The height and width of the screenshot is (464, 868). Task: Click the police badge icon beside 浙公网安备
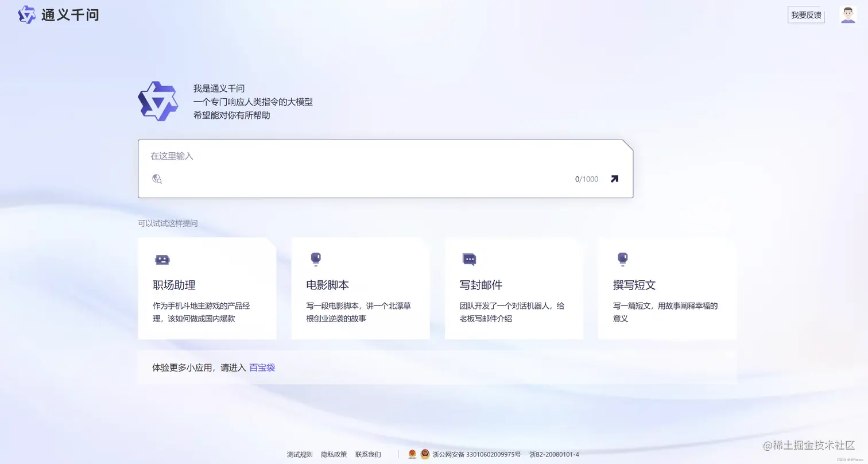pyautogui.click(x=425, y=454)
